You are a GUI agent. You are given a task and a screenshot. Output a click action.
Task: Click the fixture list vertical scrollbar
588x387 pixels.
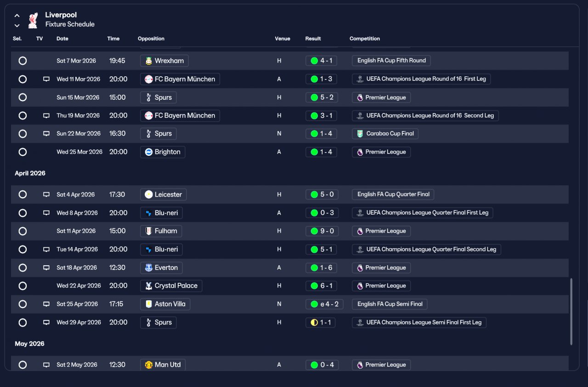click(x=571, y=311)
